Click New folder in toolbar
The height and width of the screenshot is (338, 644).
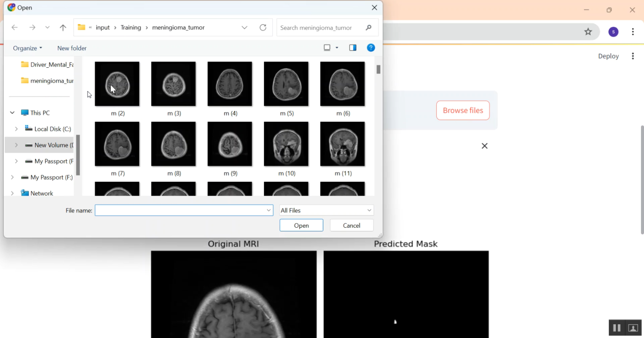pyautogui.click(x=72, y=48)
